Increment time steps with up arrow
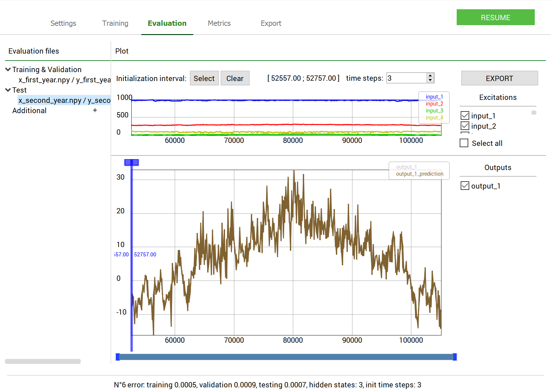 [430, 76]
